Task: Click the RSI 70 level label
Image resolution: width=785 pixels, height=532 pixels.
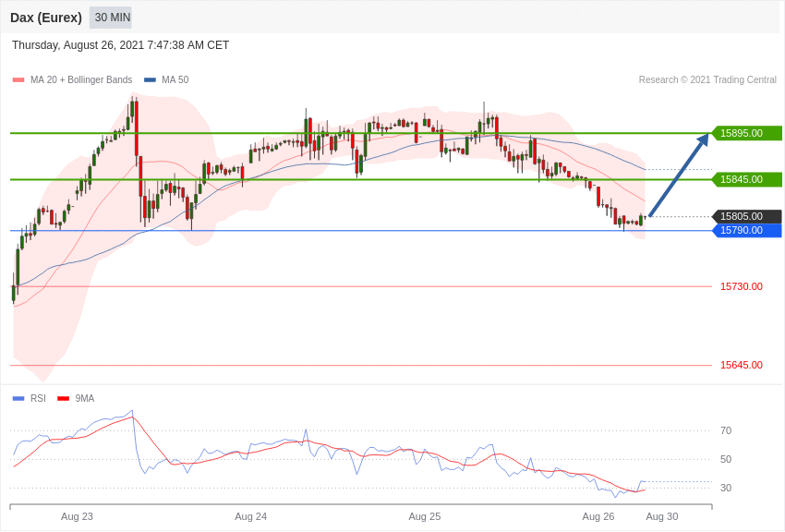Action: [x=726, y=431]
